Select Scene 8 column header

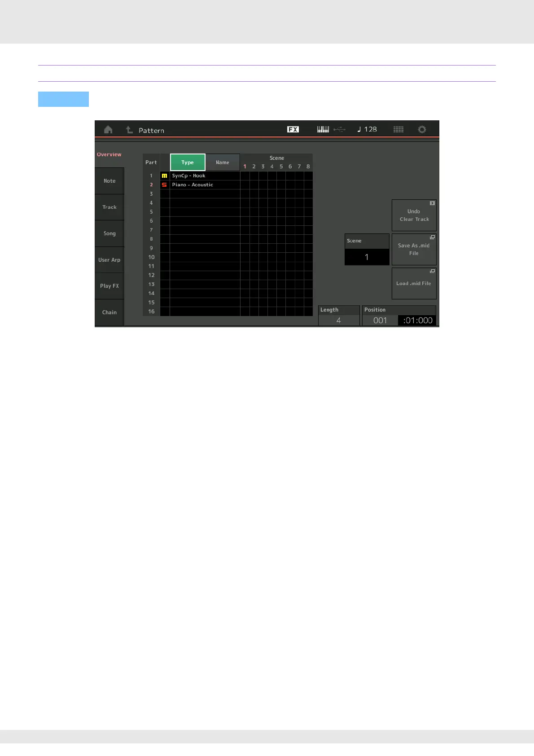click(x=308, y=167)
